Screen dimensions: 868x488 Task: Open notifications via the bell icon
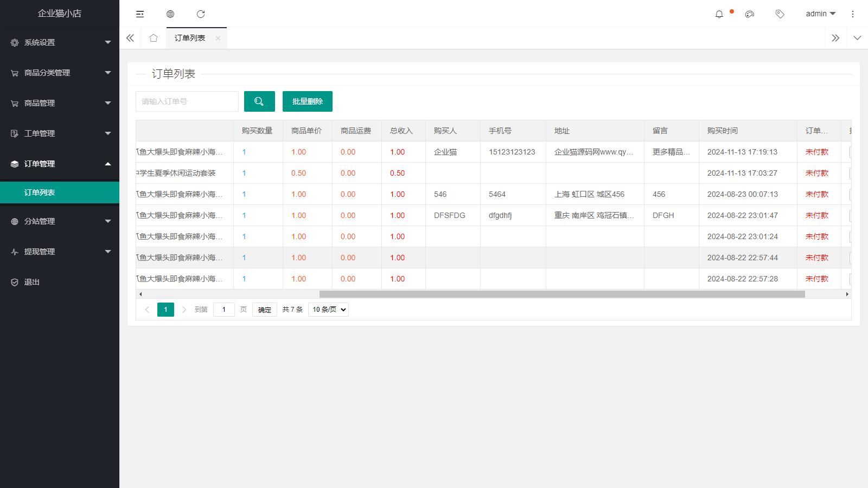(x=719, y=14)
